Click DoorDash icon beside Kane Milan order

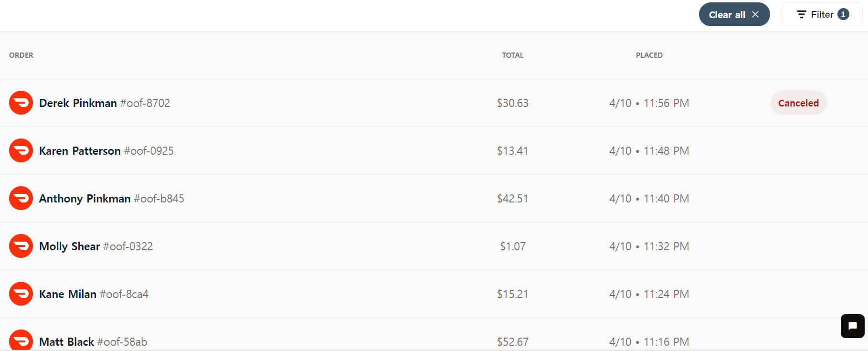click(x=21, y=294)
